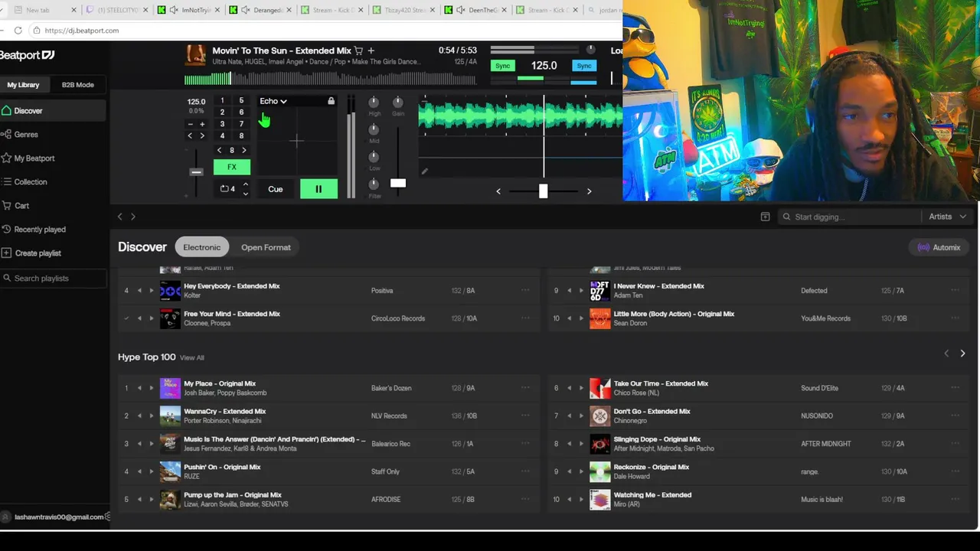Load WannaCry to the left deck

139,416
